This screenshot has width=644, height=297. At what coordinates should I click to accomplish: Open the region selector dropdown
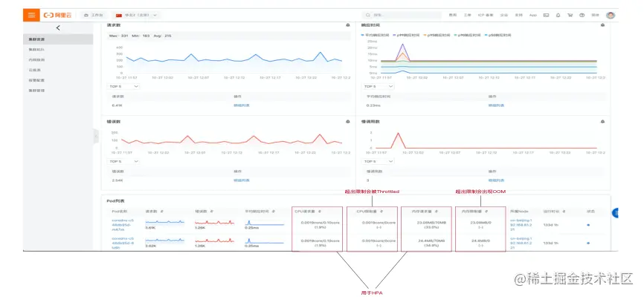(x=137, y=15)
